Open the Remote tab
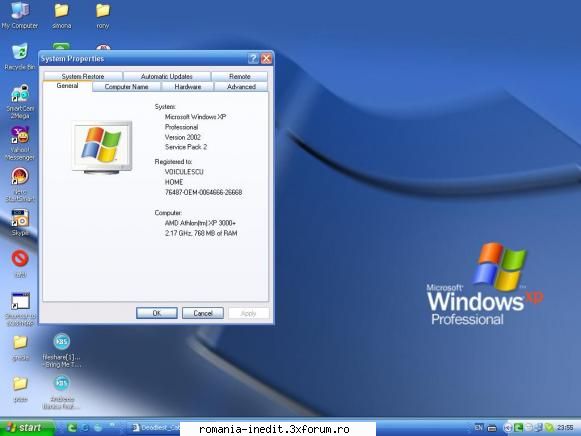 (x=240, y=76)
